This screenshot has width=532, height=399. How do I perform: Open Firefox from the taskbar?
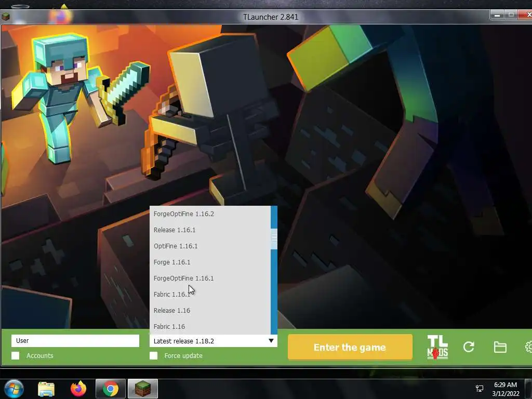(x=78, y=389)
